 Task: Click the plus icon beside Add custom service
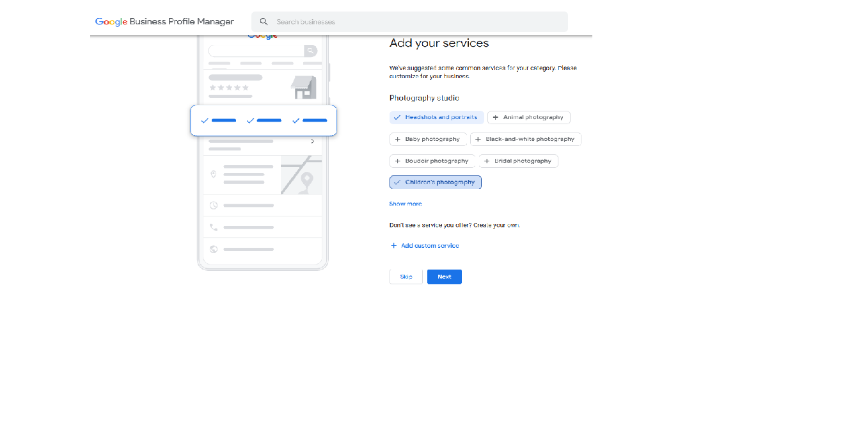point(393,246)
